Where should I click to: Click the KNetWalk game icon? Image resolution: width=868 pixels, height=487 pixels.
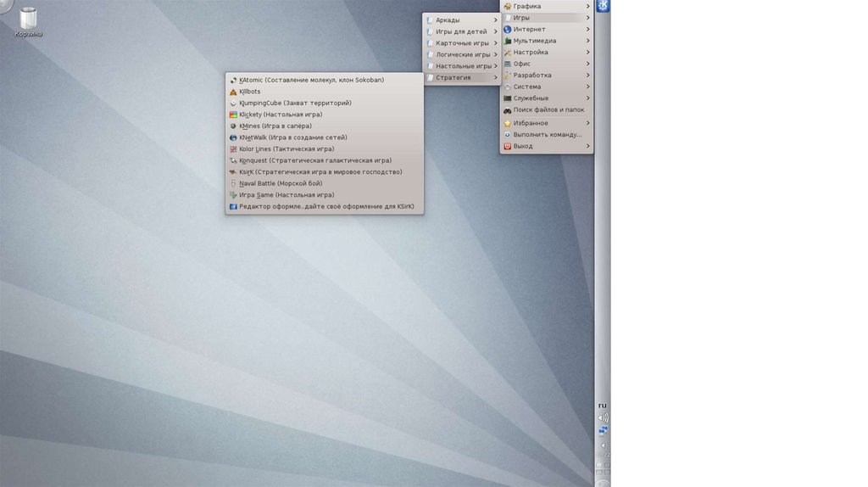233,137
